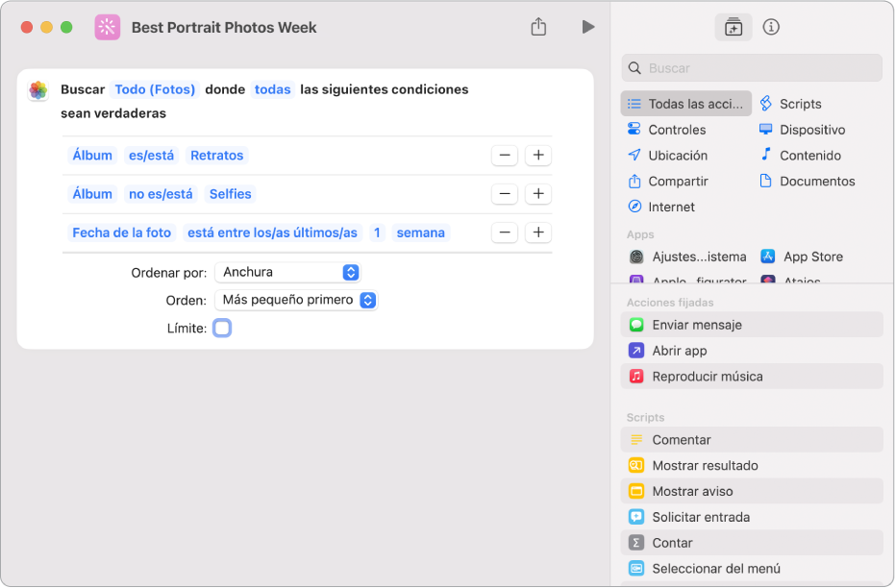
Task: Add a condition after Fecha de la foto row
Action: [538, 233]
